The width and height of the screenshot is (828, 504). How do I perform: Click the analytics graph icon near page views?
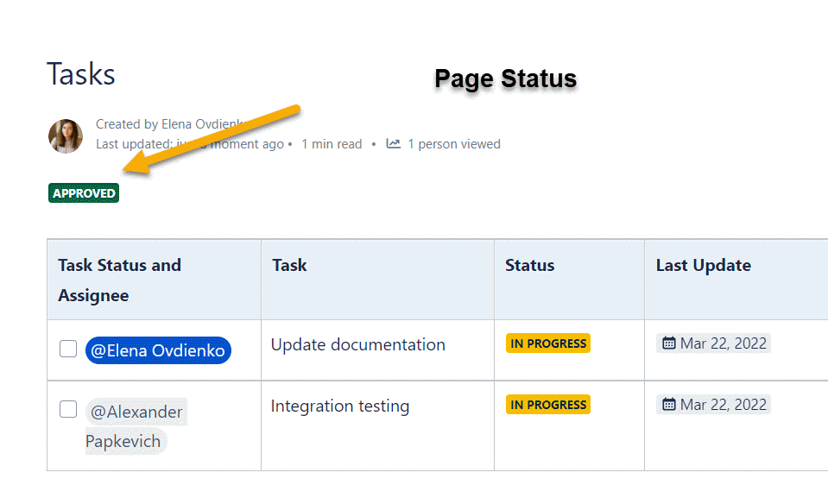(393, 143)
